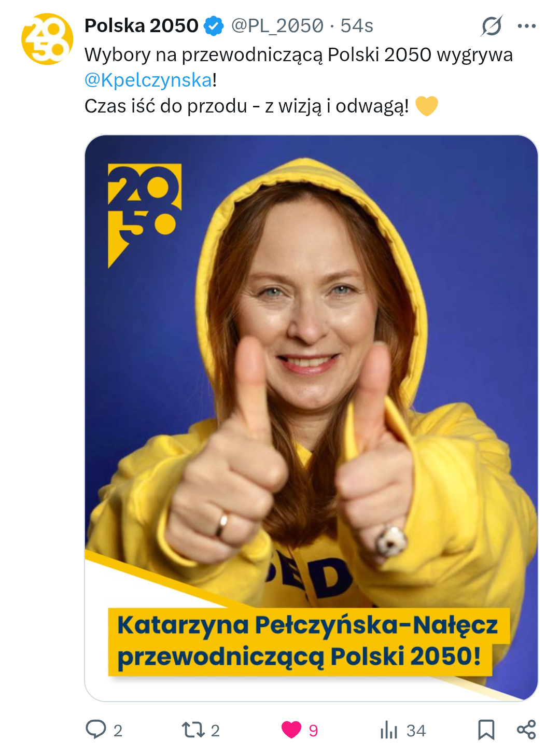Share the post using the share icon
The width and height of the screenshot is (560, 755).
526,730
